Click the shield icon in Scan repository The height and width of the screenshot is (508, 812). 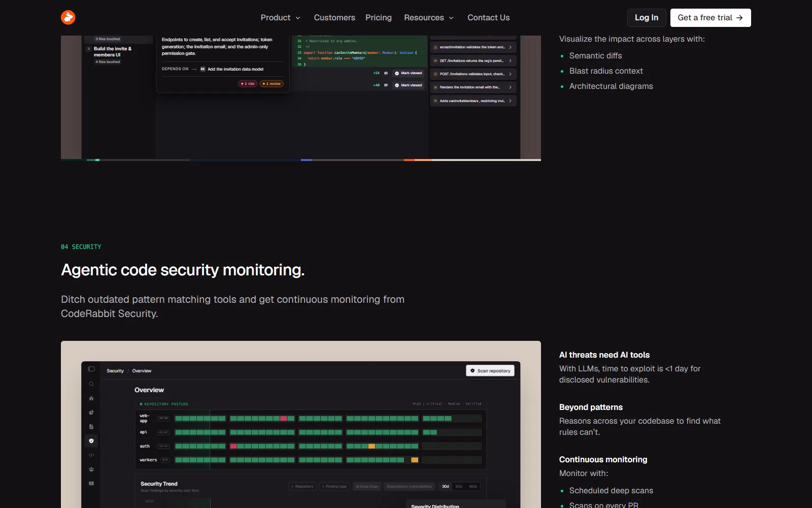472,371
